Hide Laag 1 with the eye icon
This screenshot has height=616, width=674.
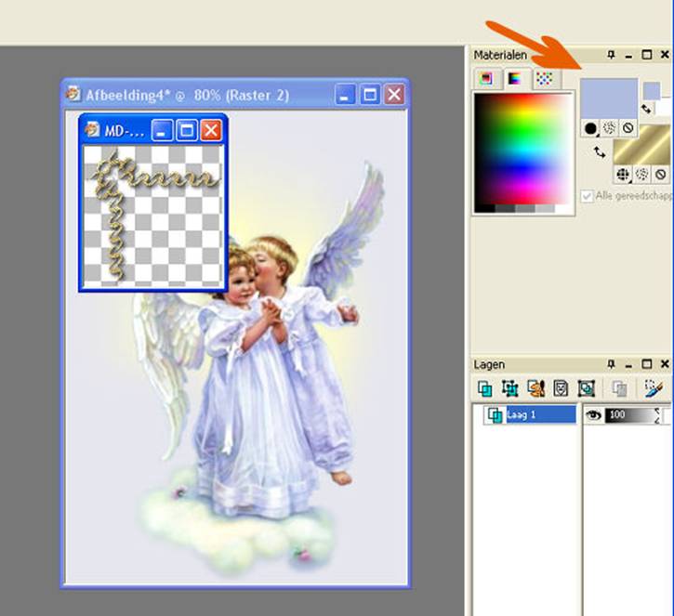594,415
